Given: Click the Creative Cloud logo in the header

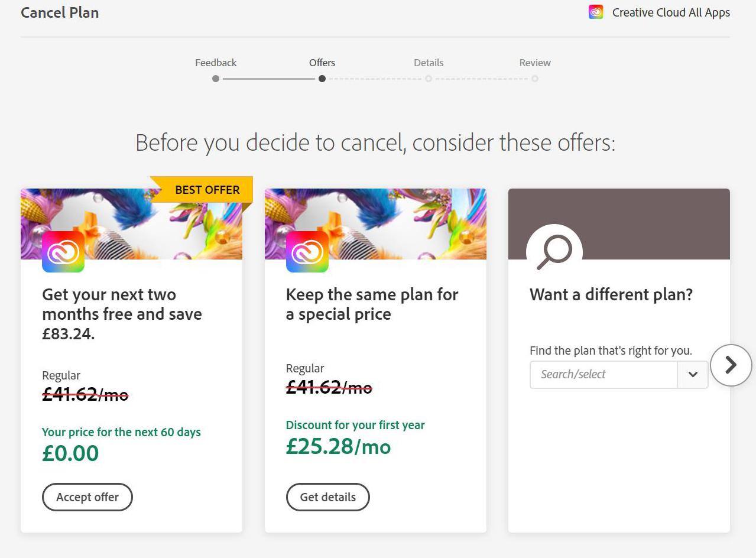Looking at the screenshot, I should click(x=596, y=12).
